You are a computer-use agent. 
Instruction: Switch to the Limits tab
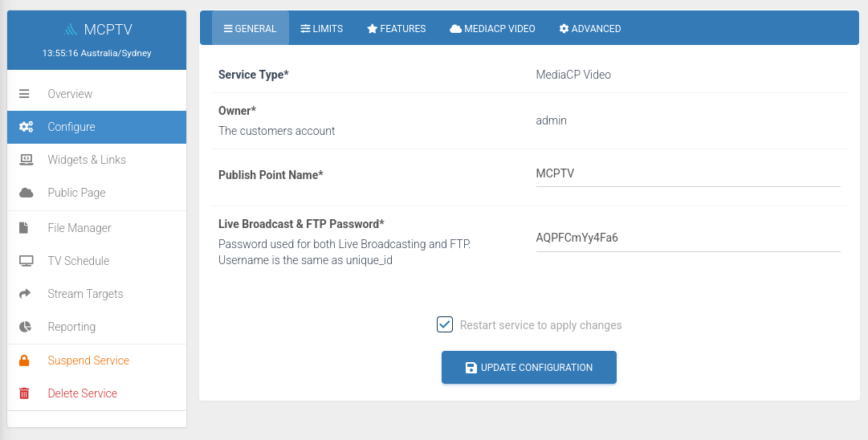coord(322,28)
